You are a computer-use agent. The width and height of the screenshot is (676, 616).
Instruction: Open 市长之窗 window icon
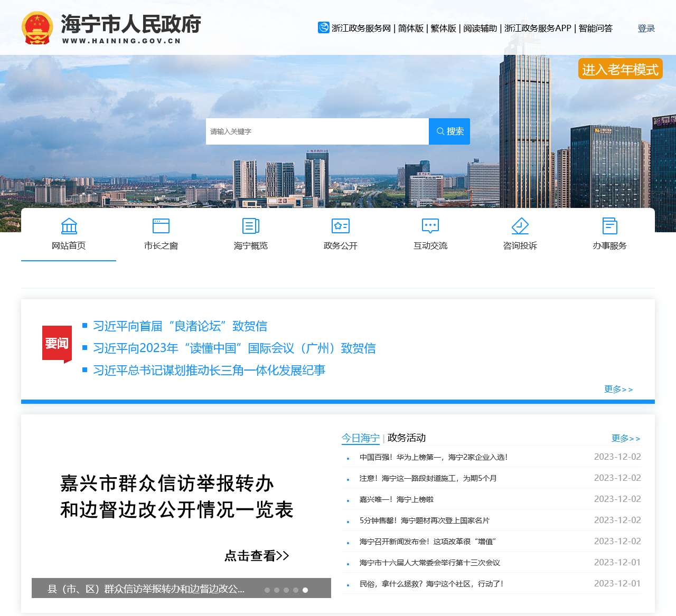tap(161, 226)
